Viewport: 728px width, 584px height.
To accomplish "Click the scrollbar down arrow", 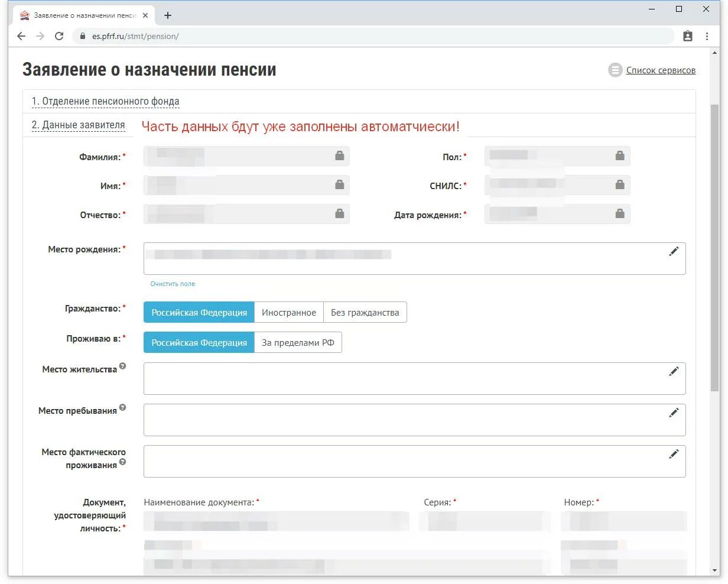I will coord(715,571).
